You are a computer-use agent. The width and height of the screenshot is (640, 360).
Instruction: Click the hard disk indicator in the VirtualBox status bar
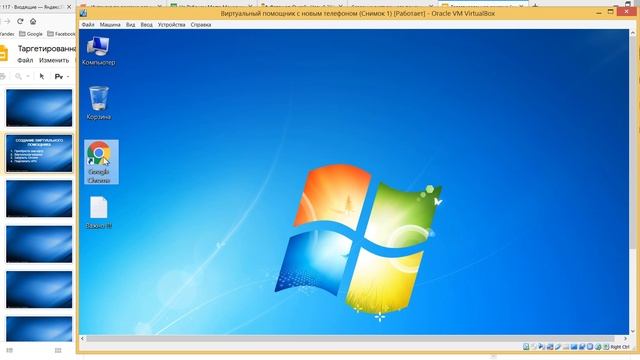[x=526, y=347]
